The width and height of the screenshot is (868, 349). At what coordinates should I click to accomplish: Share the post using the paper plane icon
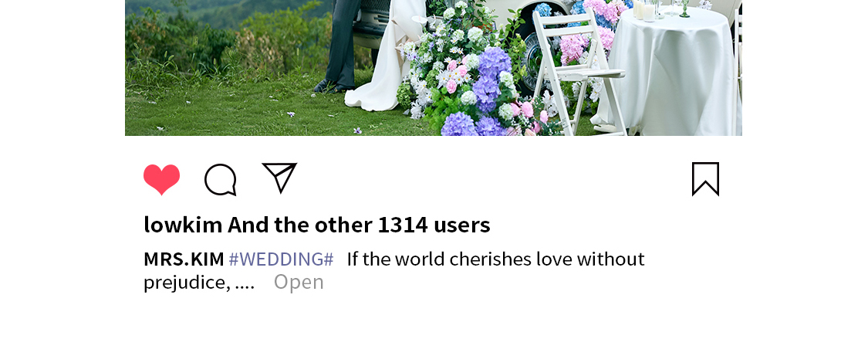(279, 178)
